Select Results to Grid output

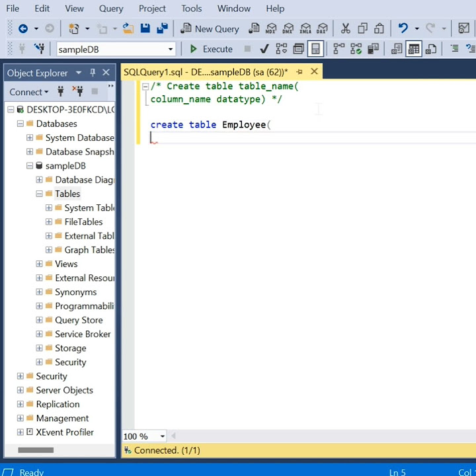[413, 49]
